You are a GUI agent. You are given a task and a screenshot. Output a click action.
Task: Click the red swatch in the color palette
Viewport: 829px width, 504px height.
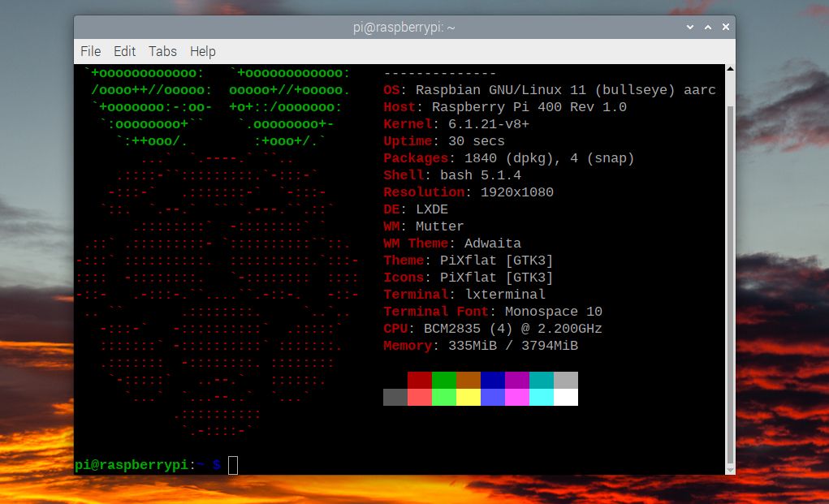click(420, 380)
